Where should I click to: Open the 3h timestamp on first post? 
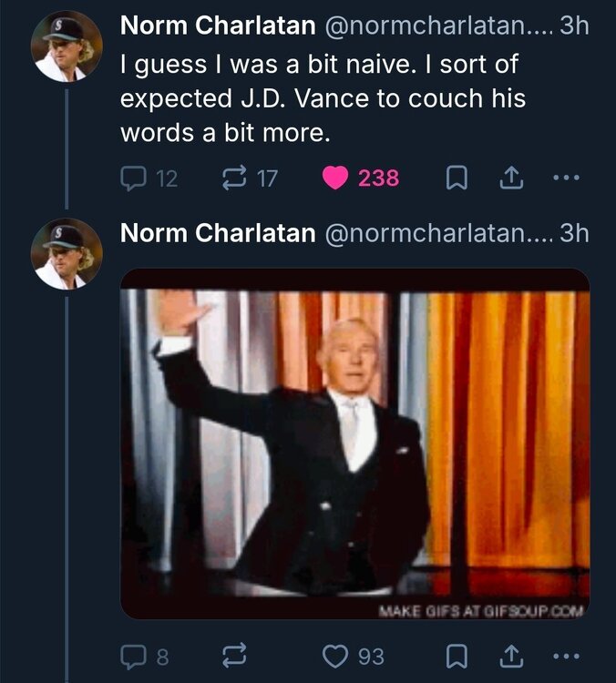574,26
